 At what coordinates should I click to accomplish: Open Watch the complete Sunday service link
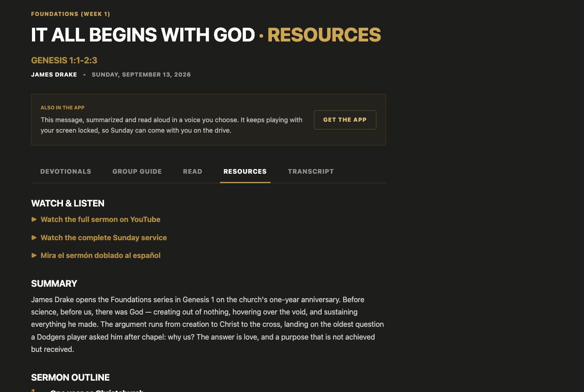point(104,237)
